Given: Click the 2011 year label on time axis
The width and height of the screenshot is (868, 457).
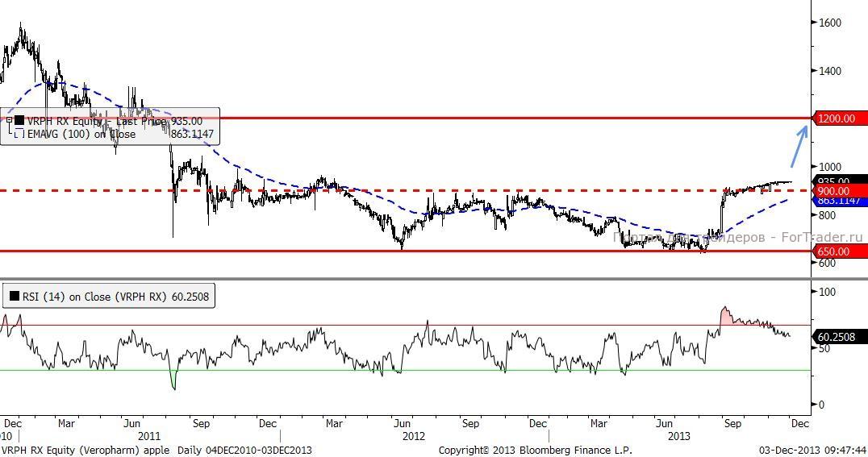Looking at the screenshot, I should (x=149, y=436).
